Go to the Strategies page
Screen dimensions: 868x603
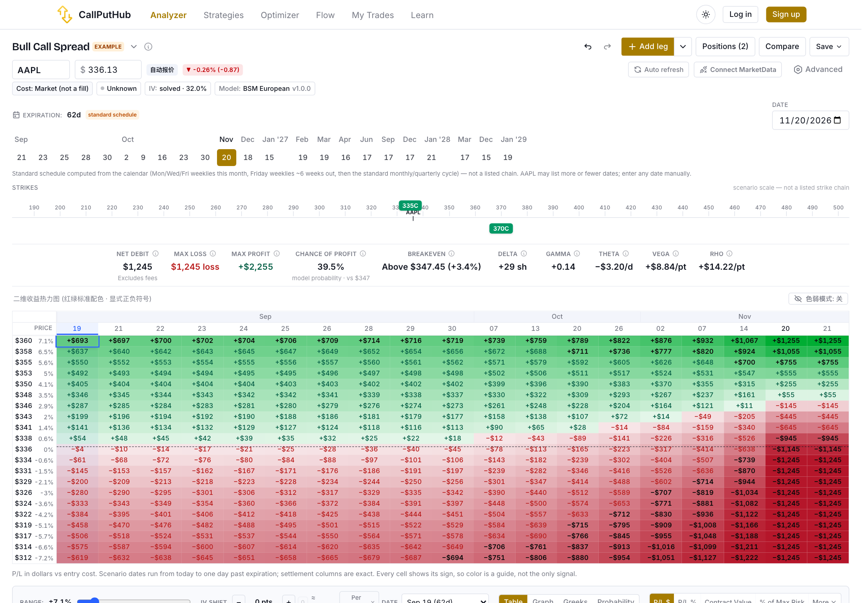(x=223, y=15)
